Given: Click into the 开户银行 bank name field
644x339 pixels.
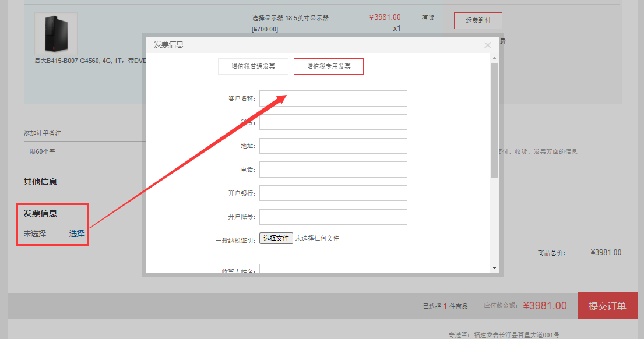Looking at the screenshot, I should (333, 193).
